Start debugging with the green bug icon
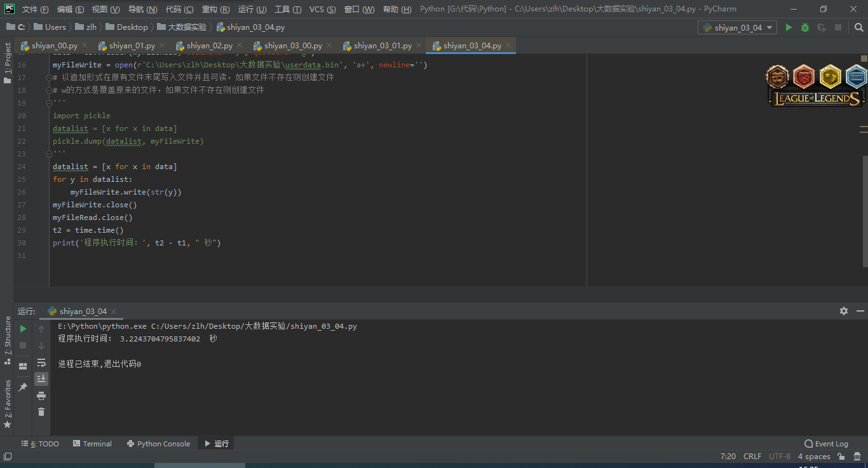Screen dimensions: 868x468 (805, 27)
